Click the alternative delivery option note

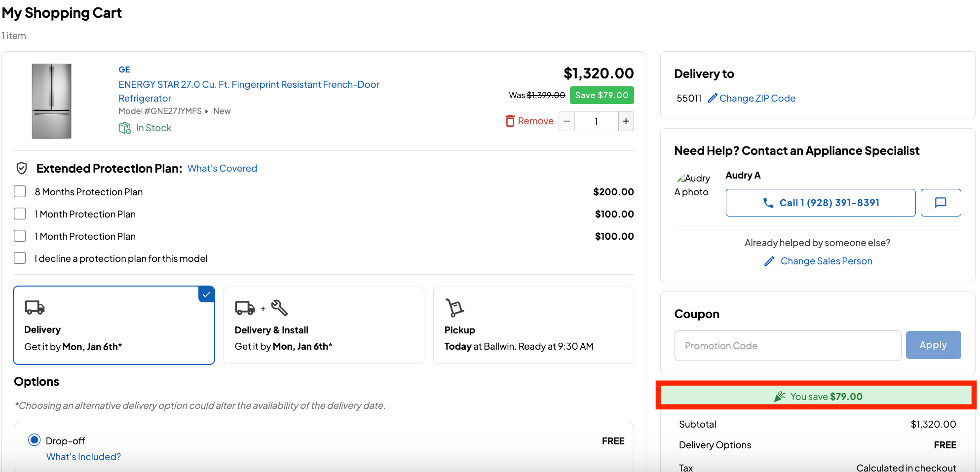(x=200, y=405)
